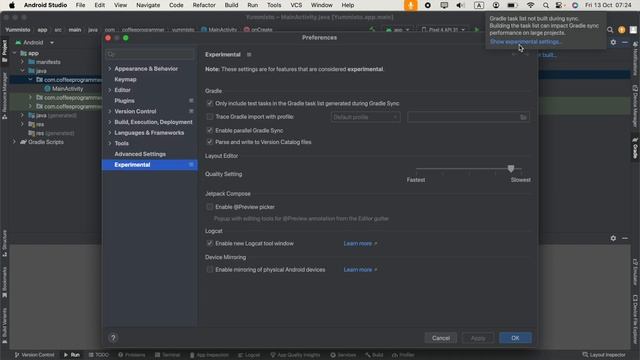Enable the @Preview picker checkbox
The height and width of the screenshot is (360, 640).
(x=209, y=207)
